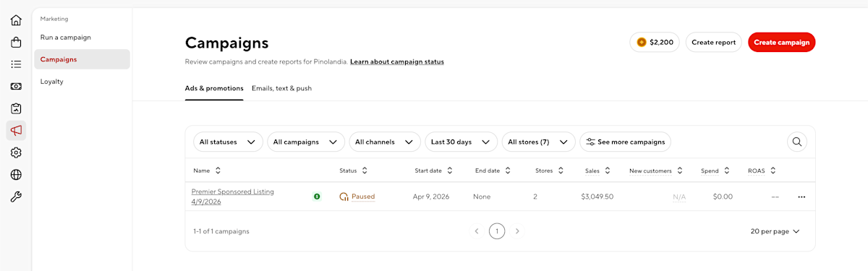The image size is (868, 271).
Task: Select Campaigns in Marketing menu
Action: [x=82, y=59]
